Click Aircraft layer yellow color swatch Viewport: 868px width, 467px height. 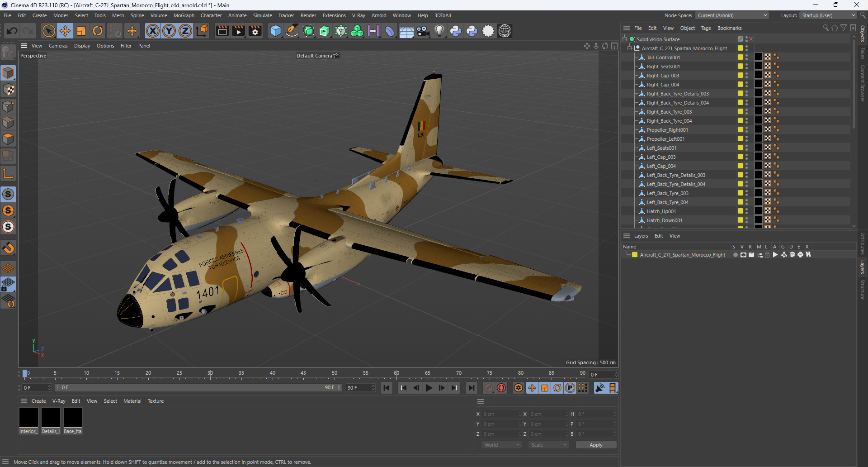635,255
